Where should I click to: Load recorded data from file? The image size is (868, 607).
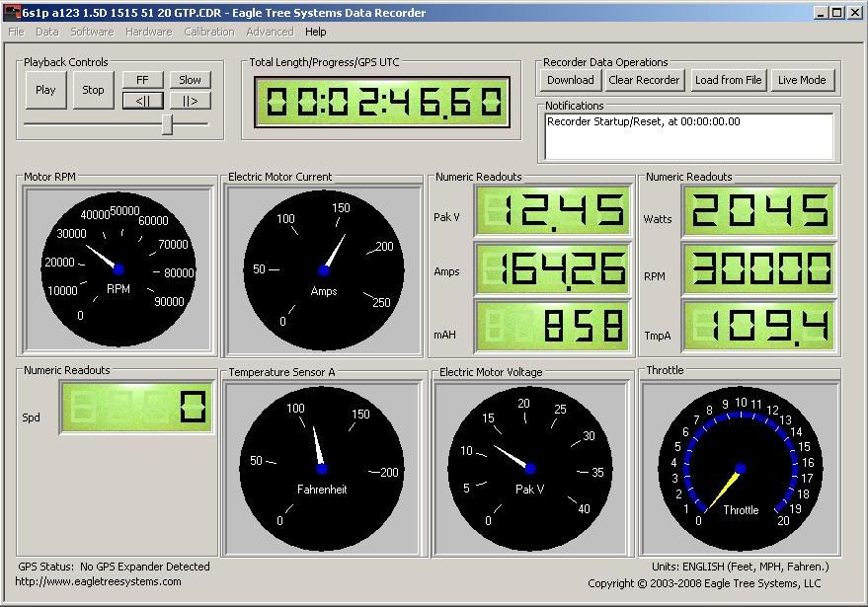(728, 80)
